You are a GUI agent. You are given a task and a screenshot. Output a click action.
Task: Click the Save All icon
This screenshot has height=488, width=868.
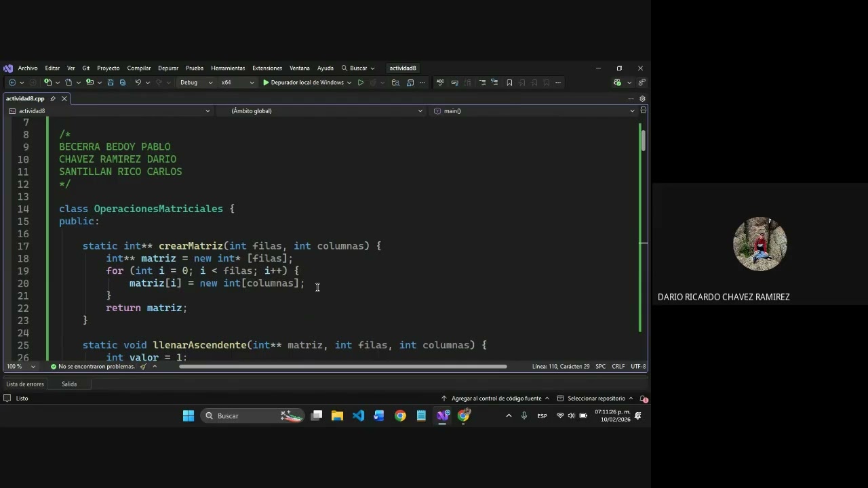[123, 83]
